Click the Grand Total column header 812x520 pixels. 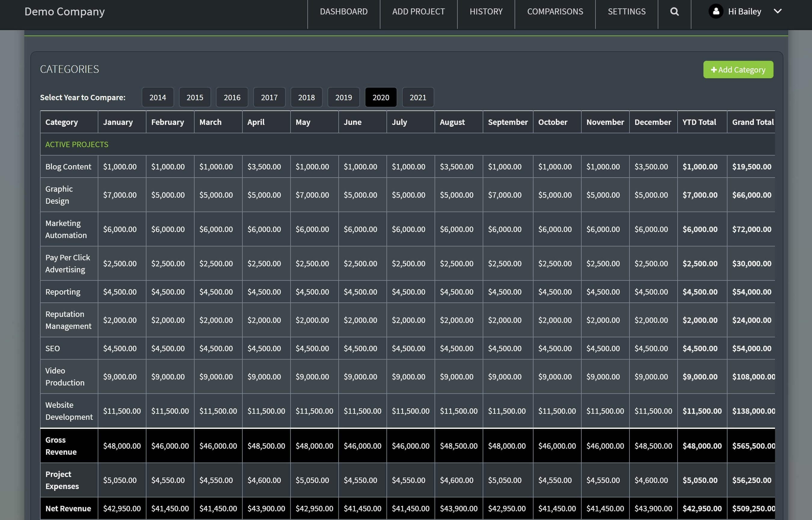click(x=753, y=122)
